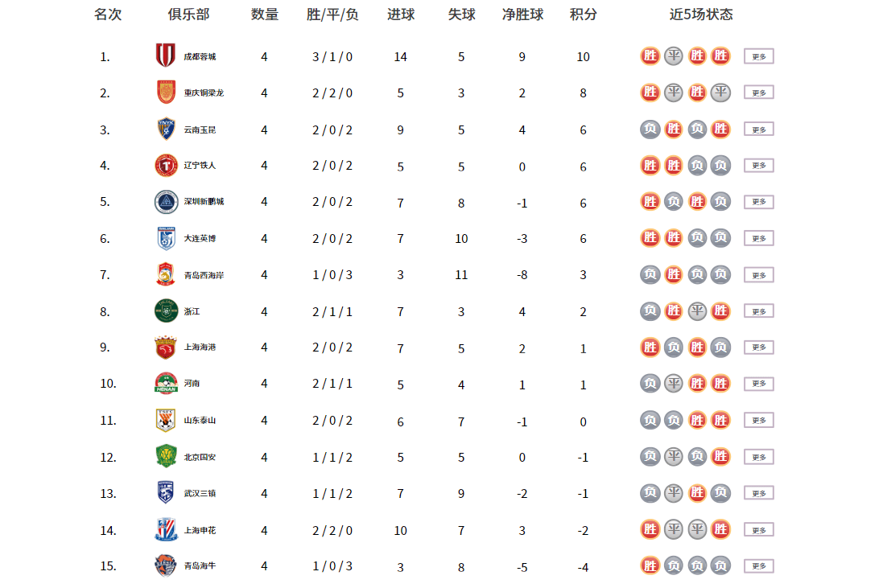
Task: Open 更多 for 成都蓉城 row
Action: (x=758, y=56)
